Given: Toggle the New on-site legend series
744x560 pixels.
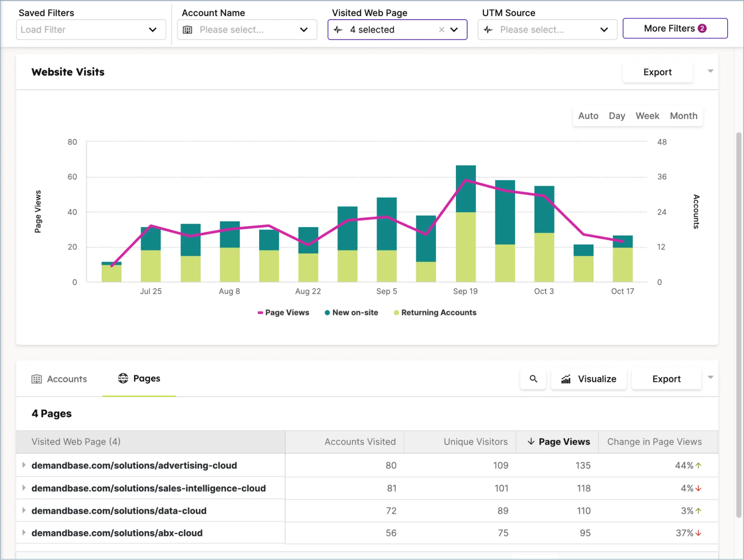Looking at the screenshot, I should [x=351, y=312].
